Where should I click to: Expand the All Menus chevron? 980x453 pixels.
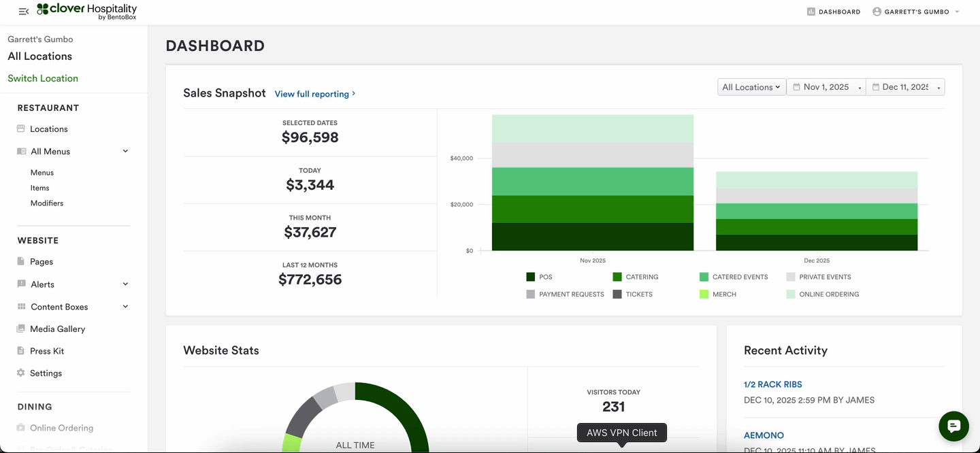(x=125, y=151)
